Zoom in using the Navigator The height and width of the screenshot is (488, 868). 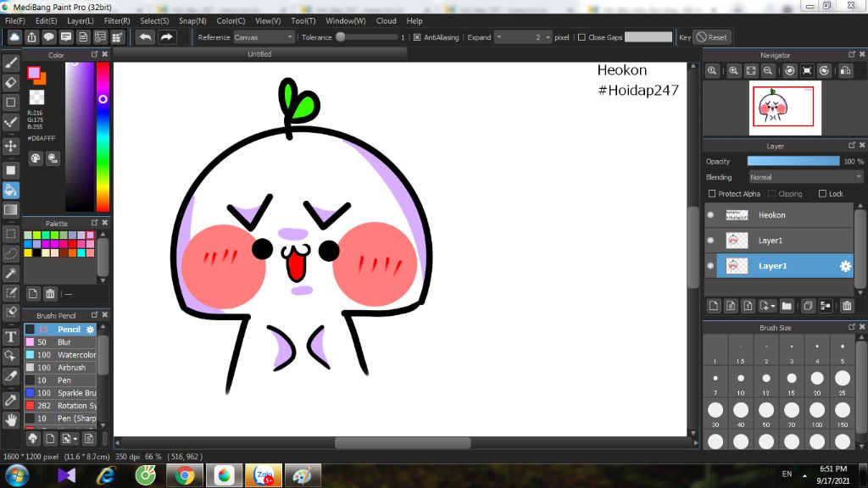(733, 71)
